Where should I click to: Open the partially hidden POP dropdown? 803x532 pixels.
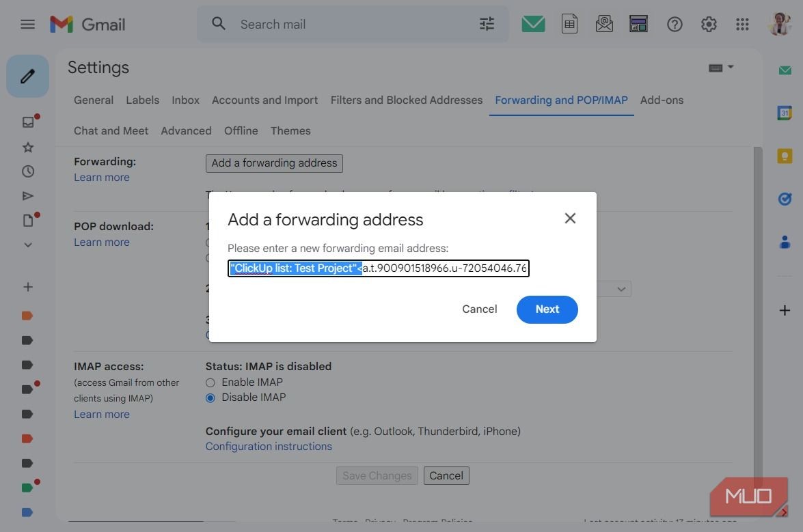(x=614, y=289)
